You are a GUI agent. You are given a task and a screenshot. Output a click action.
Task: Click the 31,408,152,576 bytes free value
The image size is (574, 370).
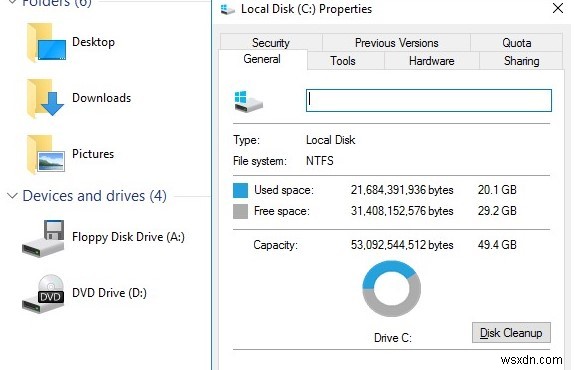(x=402, y=211)
